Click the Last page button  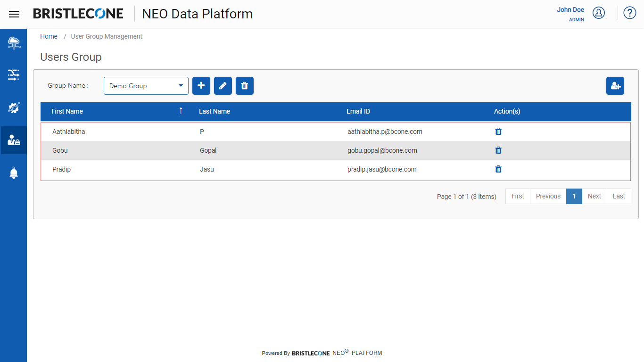pyautogui.click(x=619, y=197)
